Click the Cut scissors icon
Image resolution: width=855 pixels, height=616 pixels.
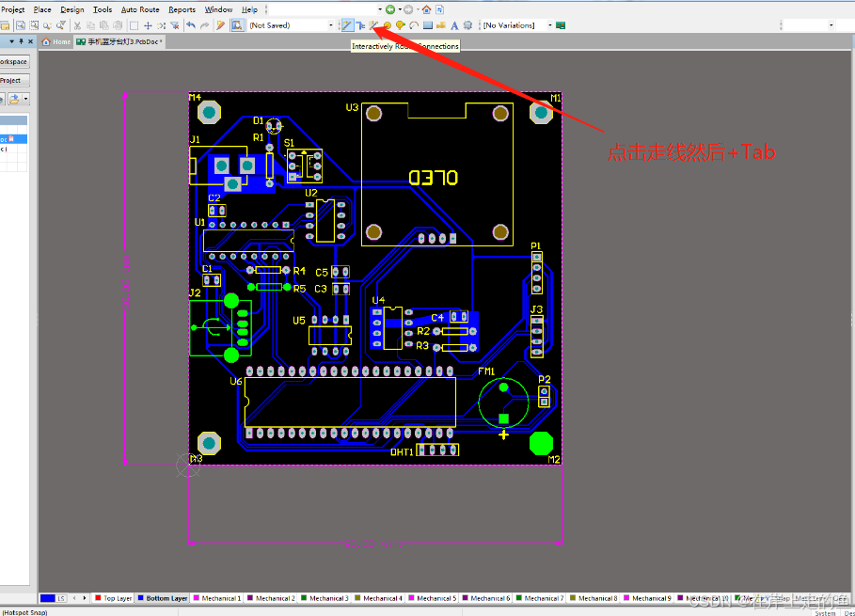77,25
